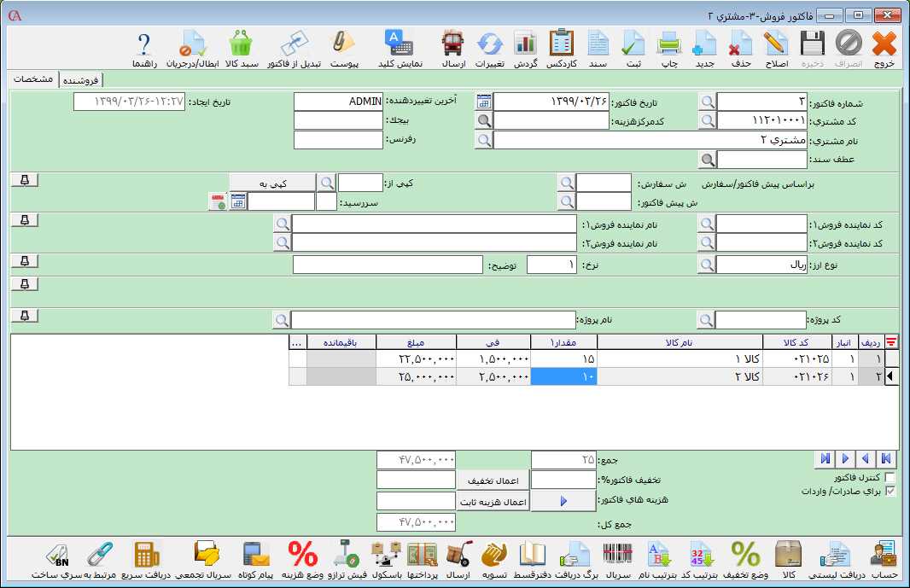Click the اعمال تخفیف button
Screen dimensions: 910x588
coord(493,480)
